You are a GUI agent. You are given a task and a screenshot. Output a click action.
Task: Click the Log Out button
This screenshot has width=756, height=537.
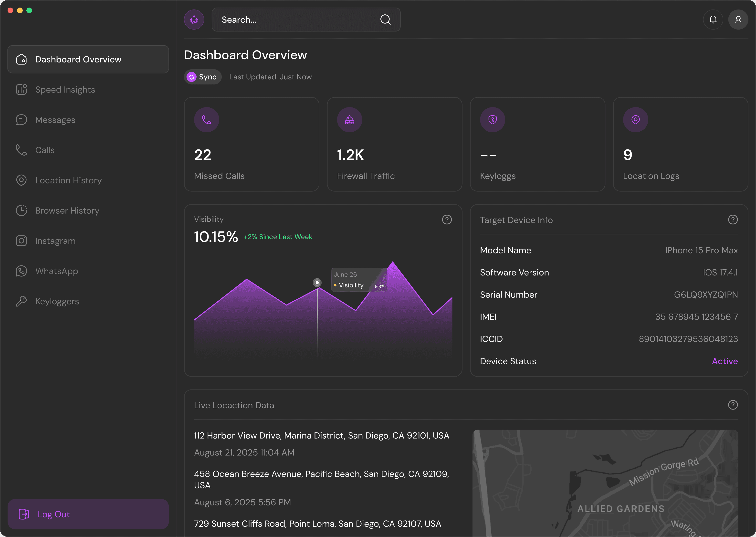pos(88,514)
